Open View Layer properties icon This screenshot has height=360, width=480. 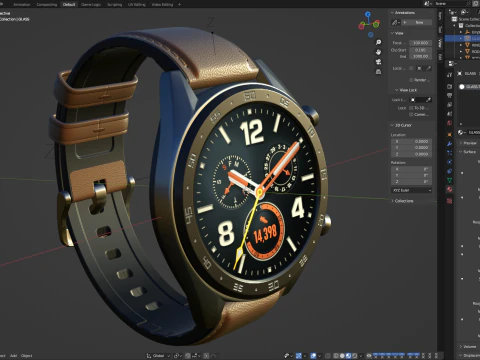[x=450, y=105]
